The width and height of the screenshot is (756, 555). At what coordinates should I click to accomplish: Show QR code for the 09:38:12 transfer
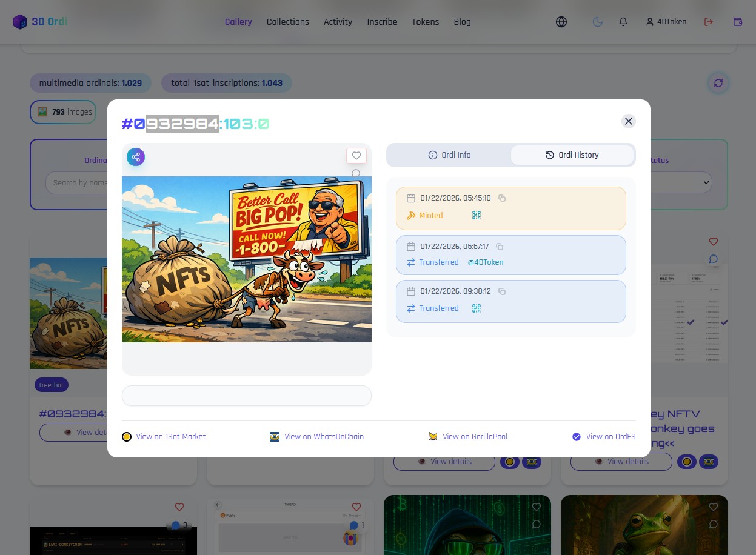(x=477, y=308)
